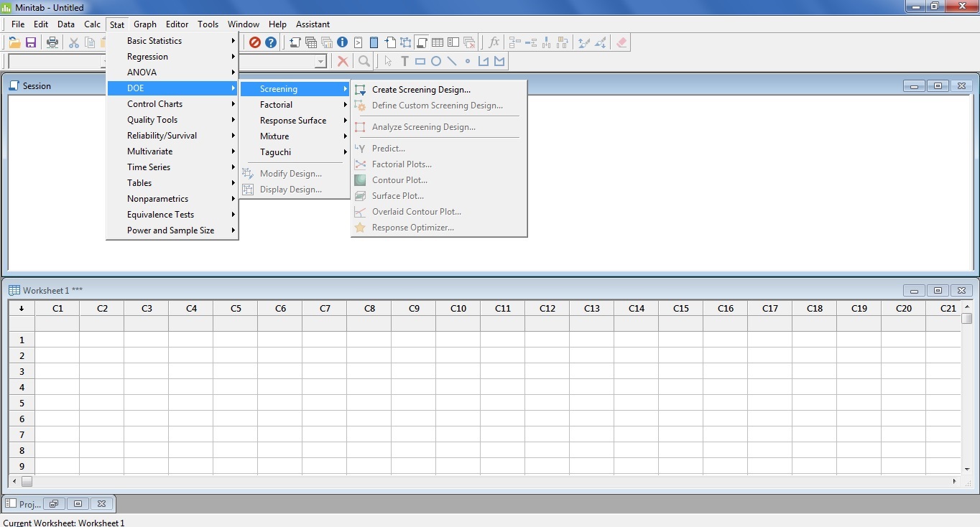
Task: Print the active window
Action: coord(51,42)
